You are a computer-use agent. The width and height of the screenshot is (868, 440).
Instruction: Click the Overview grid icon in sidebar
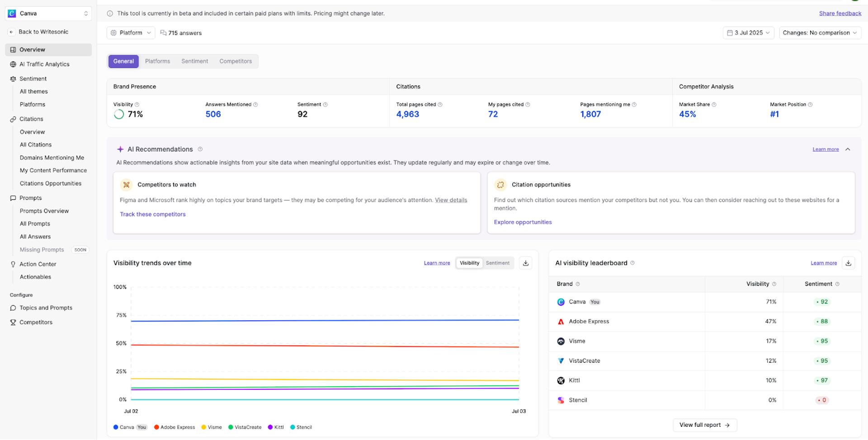13,50
